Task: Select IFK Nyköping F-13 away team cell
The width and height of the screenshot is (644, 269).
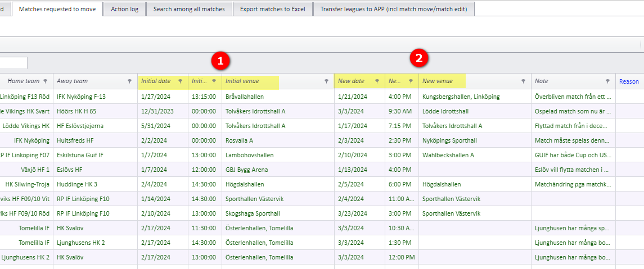Action: [95, 97]
